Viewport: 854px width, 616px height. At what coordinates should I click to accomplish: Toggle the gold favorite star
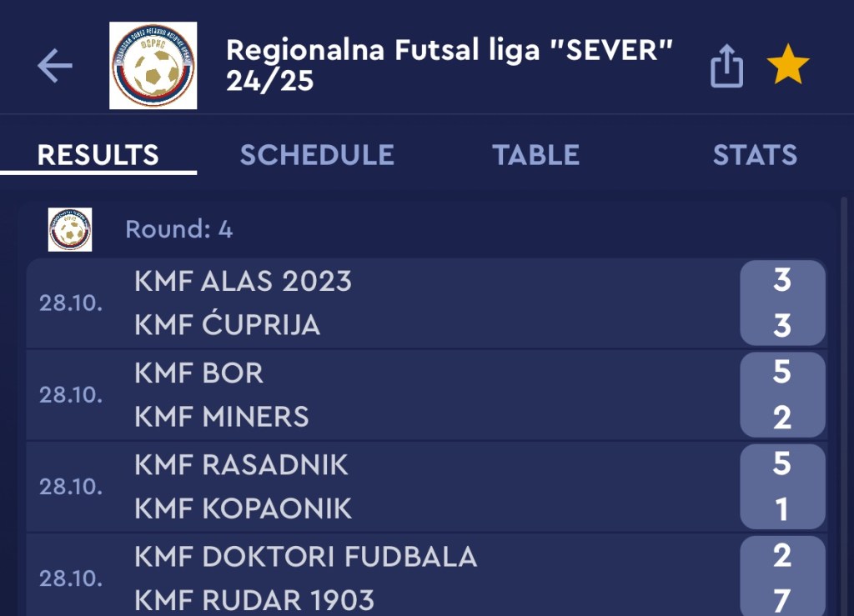pos(787,66)
